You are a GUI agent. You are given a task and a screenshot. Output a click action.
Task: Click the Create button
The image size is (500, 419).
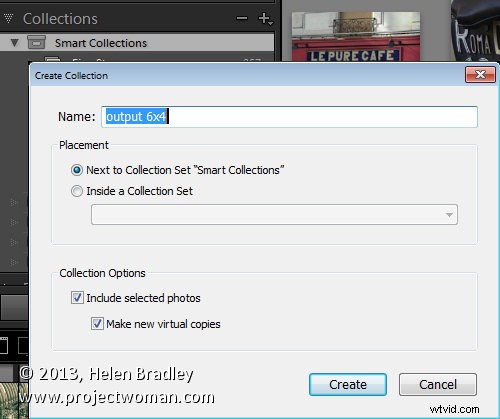tap(348, 385)
